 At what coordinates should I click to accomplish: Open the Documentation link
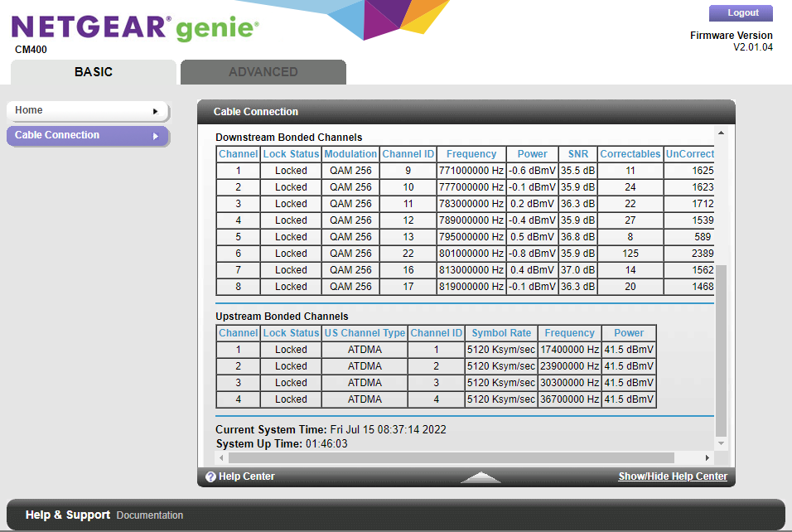150,515
